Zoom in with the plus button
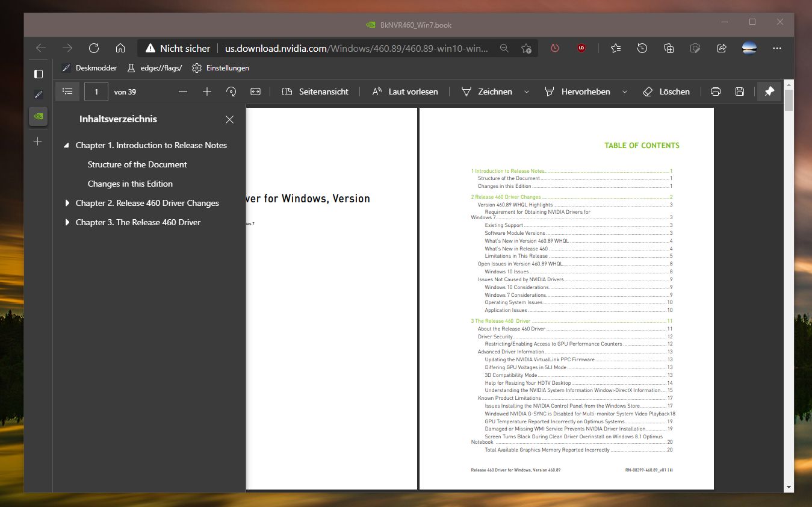This screenshot has height=507, width=812. [x=207, y=92]
